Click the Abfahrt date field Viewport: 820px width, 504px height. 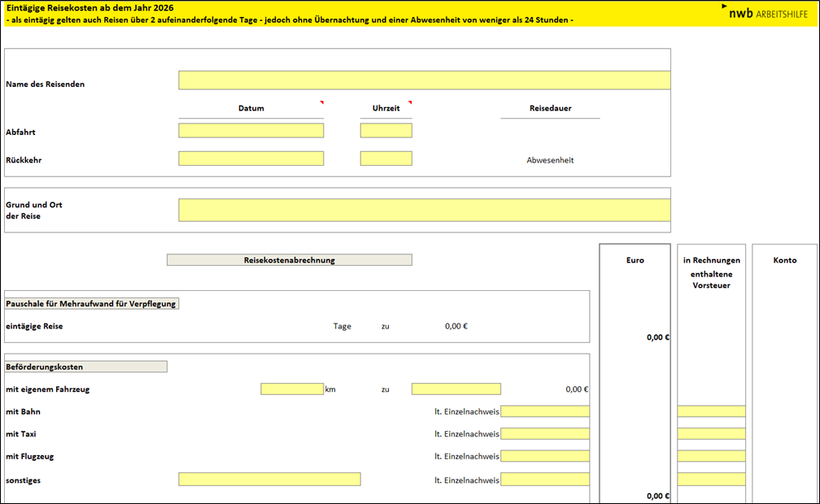click(x=251, y=131)
